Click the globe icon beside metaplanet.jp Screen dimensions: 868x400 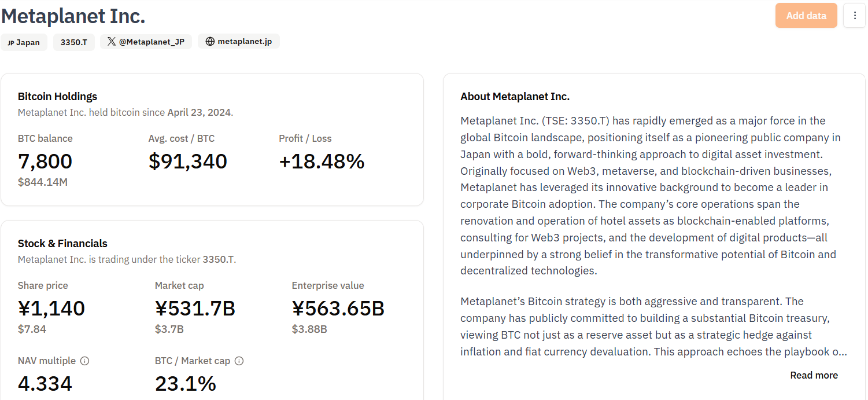[210, 42]
